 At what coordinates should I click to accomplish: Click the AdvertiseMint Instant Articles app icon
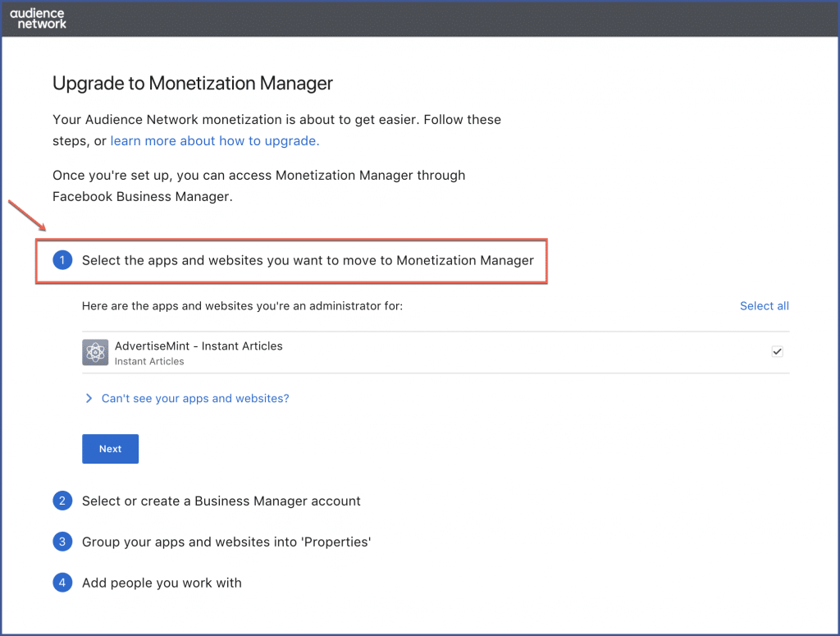(x=95, y=353)
